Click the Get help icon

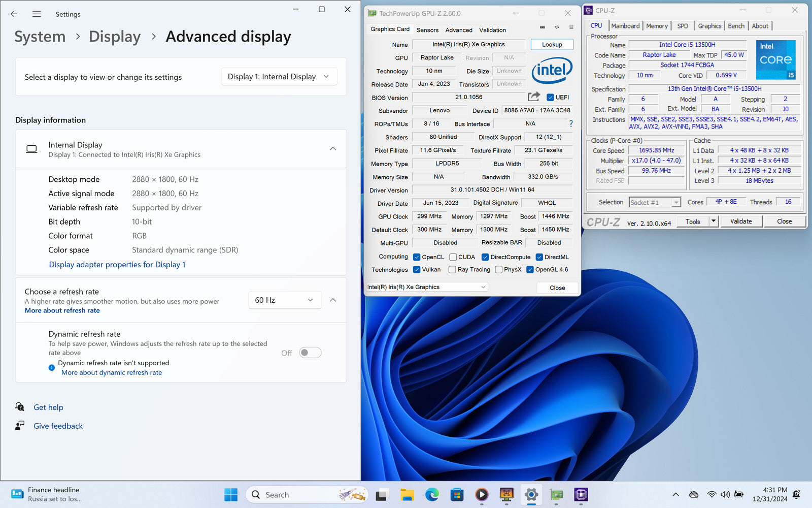pyautogui.click(x=20, y=407)
